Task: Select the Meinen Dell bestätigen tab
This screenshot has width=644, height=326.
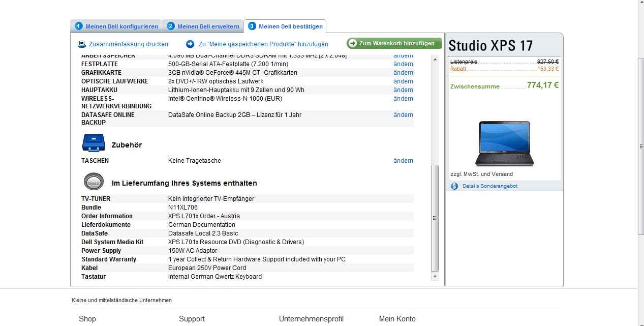Action: [x=285, y=26]
